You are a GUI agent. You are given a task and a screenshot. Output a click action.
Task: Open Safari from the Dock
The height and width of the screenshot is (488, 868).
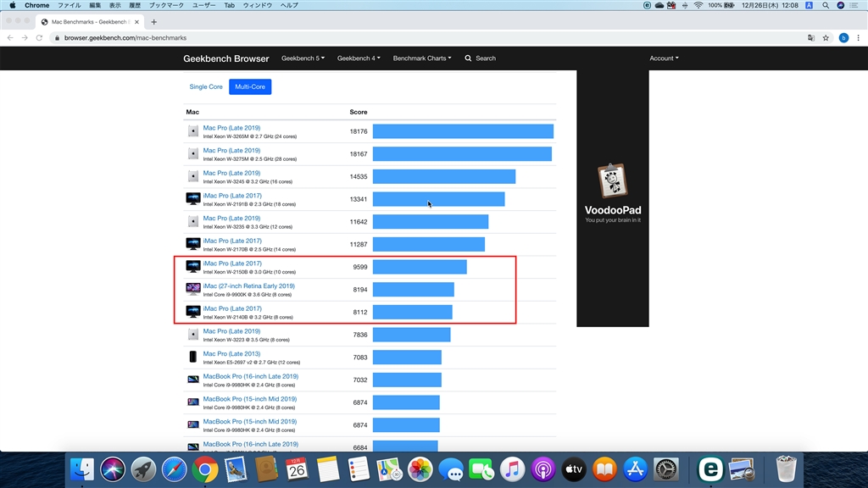pyautogui.click(x=174, y=469)
